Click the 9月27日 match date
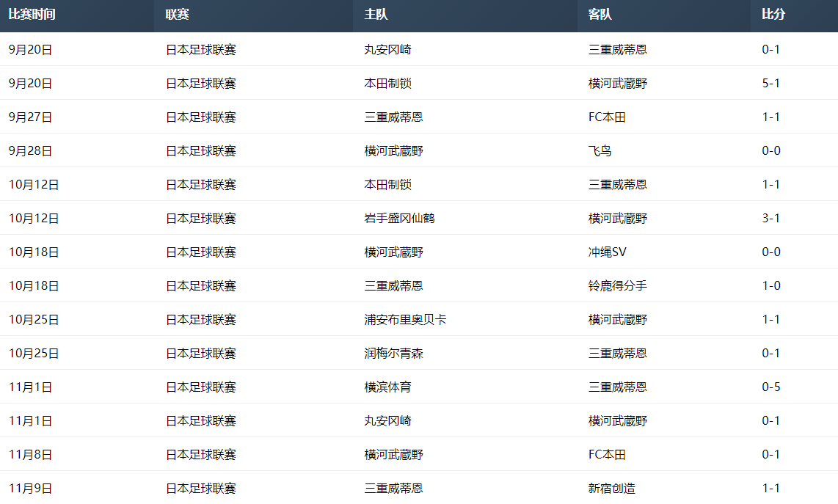 [30, 117]
